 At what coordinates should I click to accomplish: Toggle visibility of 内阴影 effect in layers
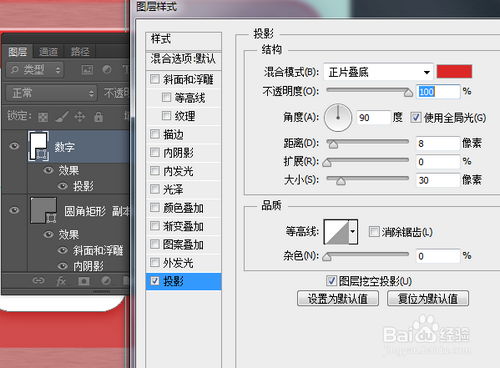[x=63, y=266]
